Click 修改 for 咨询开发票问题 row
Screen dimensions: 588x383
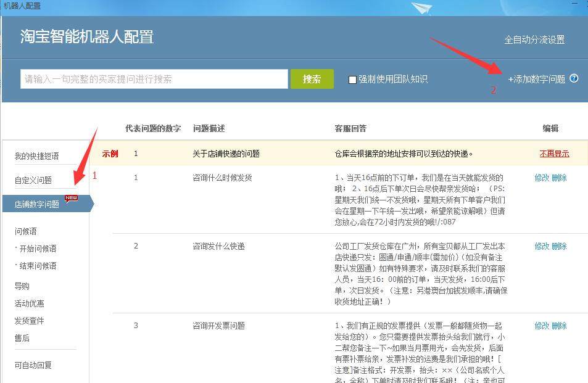point(542,326)
